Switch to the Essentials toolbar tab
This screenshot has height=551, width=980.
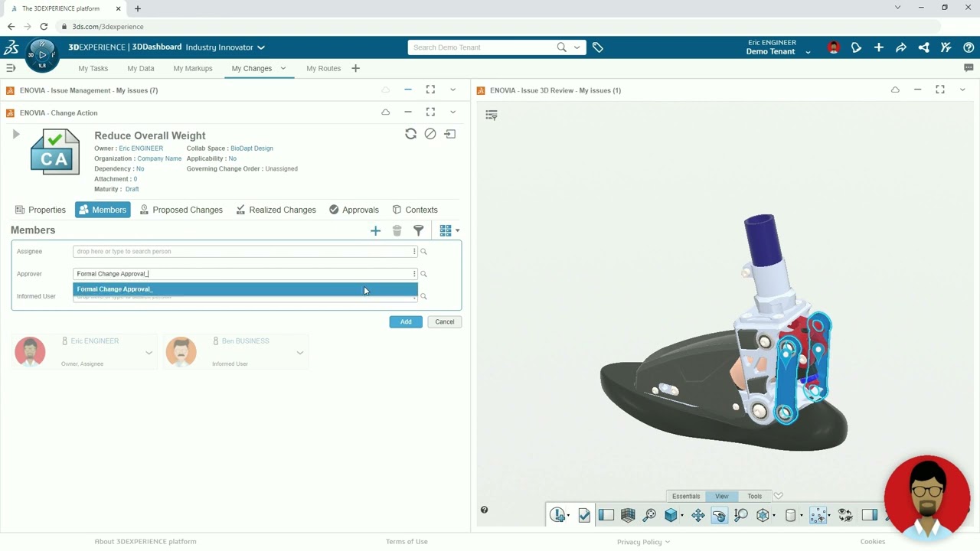click(686, 496)
